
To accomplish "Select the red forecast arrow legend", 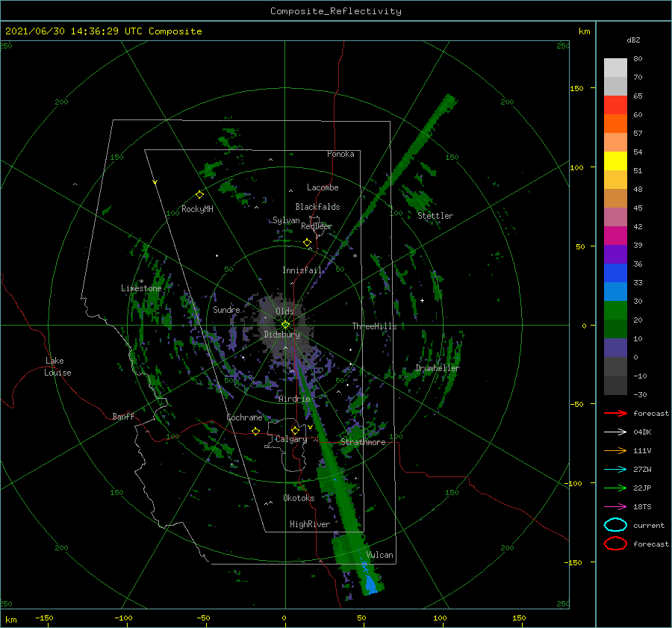I will 615,413.
